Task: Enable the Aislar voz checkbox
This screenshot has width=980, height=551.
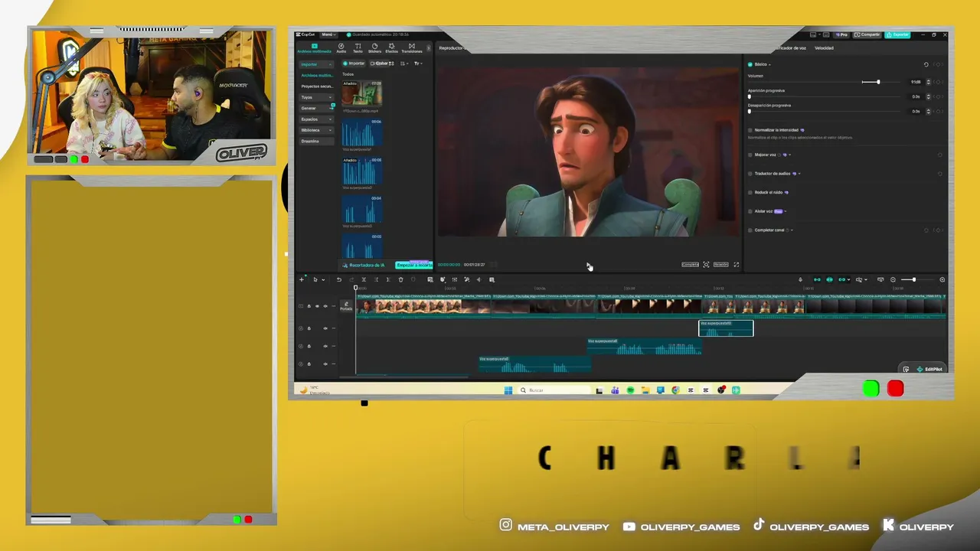Action: point(750,211)
